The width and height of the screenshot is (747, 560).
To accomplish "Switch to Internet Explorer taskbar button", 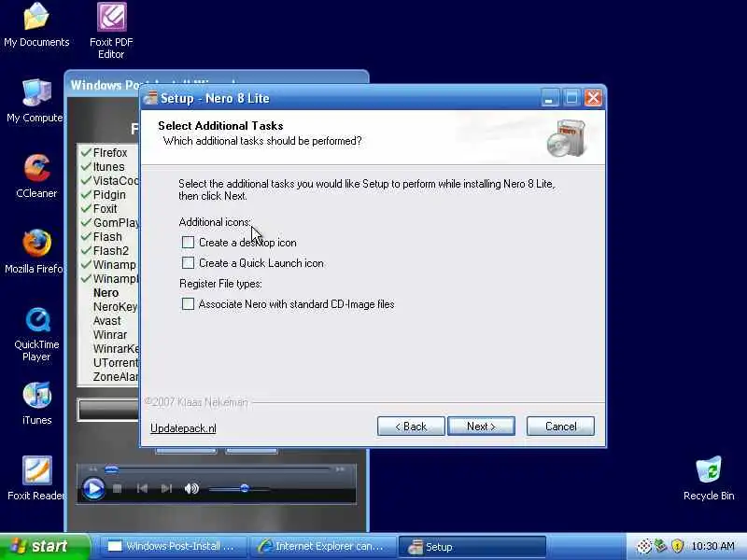I will coord(323,546).
